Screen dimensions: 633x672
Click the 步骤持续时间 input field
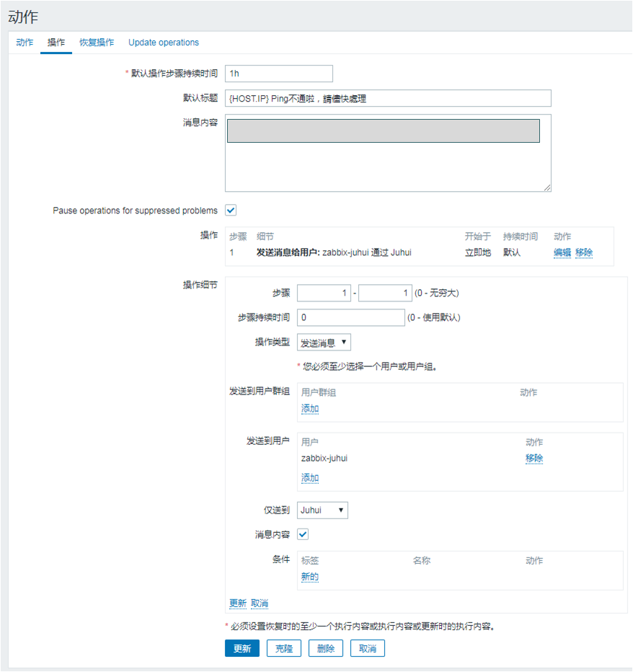coord(350,317)
